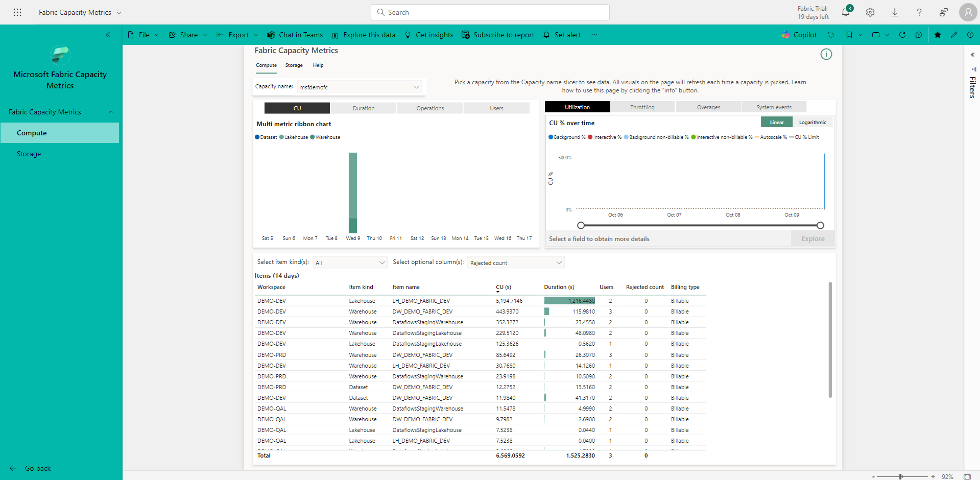Click the items table vertical scrollbar
The image size is (980, 480).
tap(830, 340)
